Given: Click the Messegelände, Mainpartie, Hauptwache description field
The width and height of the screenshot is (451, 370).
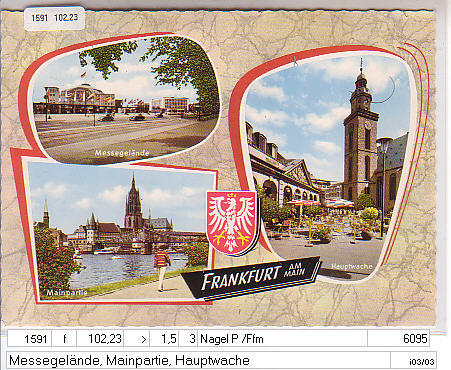Looking at the screenshot, I should click(x=198, y=360).
